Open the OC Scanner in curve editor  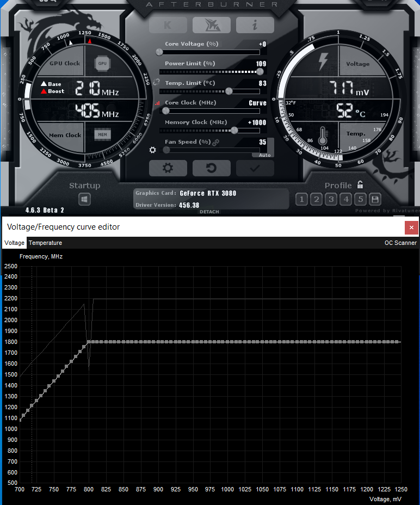(400, 243)
